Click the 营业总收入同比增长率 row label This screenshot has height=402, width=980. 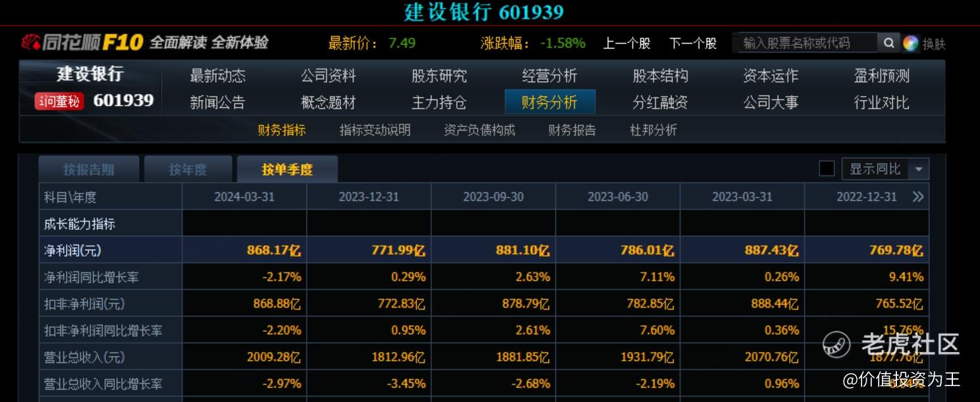103,384
